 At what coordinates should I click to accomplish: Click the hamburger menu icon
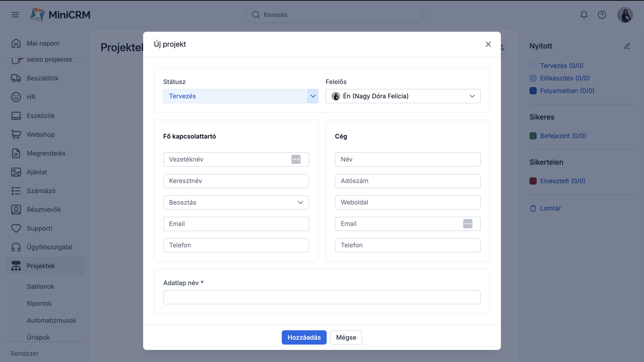15,15
